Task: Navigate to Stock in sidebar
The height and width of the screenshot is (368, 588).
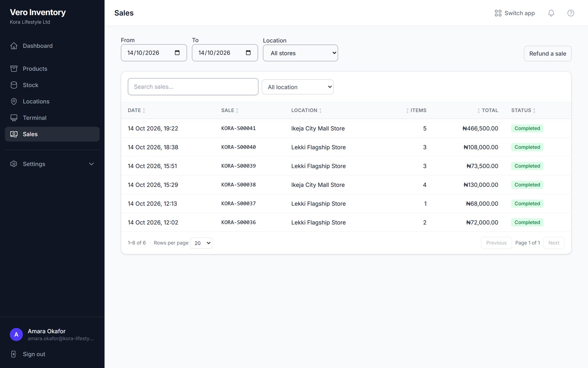Action: click(x=52, y=85)
